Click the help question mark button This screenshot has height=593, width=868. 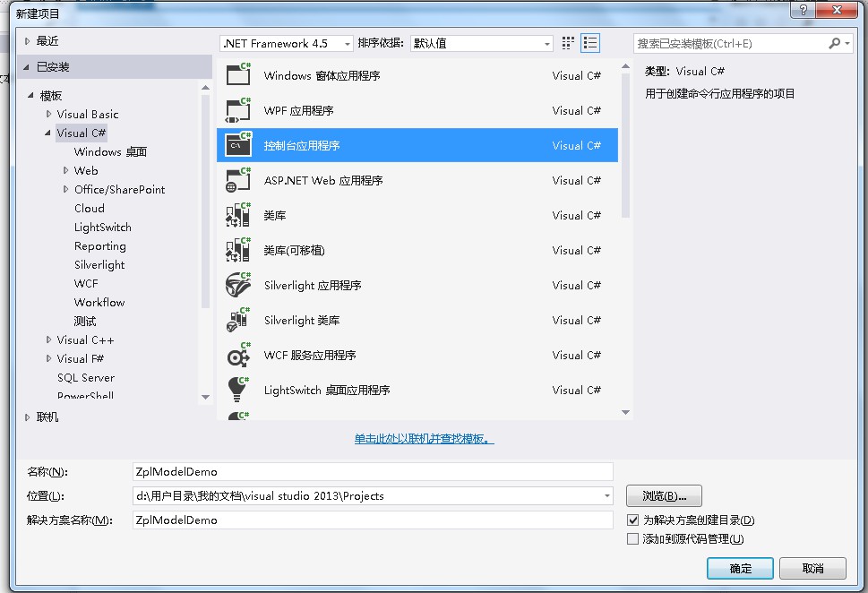pyautogui.click(x=803, y=10)
